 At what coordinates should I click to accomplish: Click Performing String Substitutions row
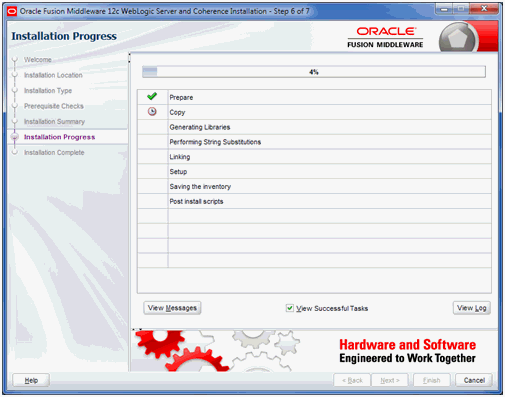tap(314, 142)
